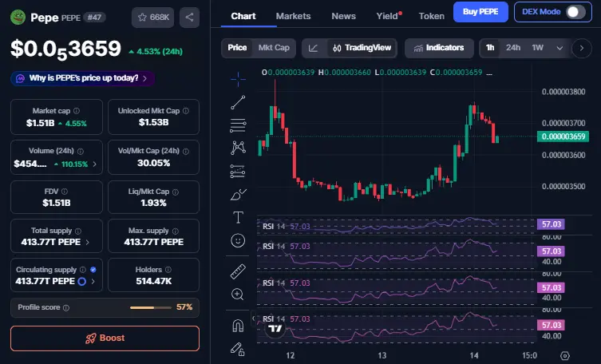601x364 pixels.
Task: Click the lock drawings pencil icon
Action: (238, 349)
